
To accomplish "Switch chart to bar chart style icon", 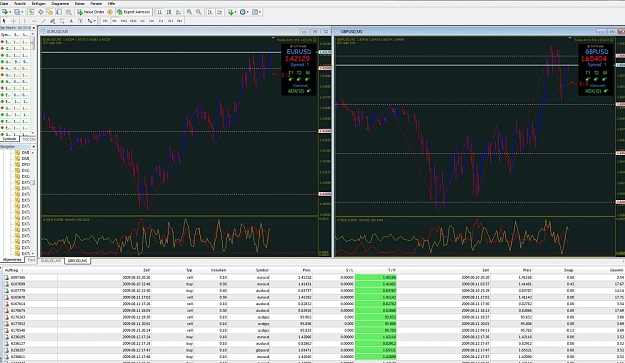I will point(160,12).
